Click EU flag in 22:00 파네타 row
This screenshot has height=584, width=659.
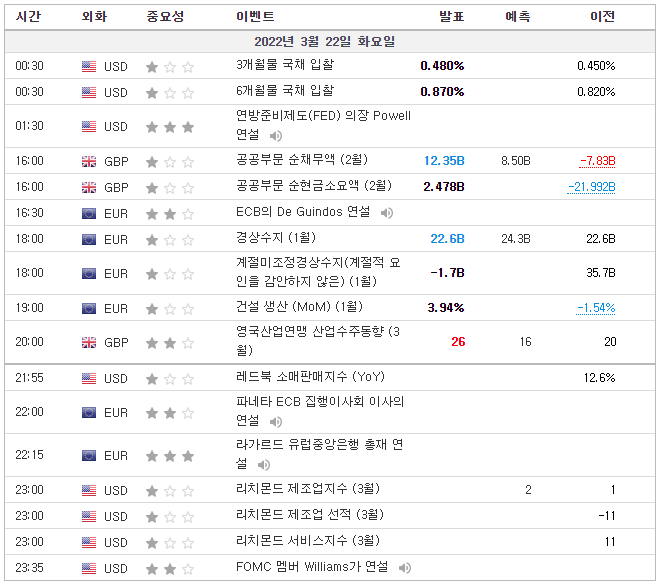(89, 413)
